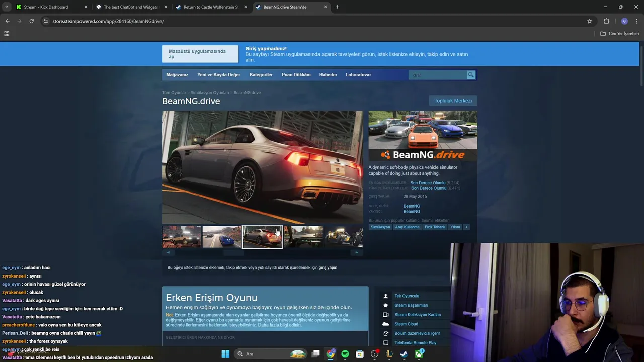Click the Telefonda Remote Play icon

tap(386, 343)
